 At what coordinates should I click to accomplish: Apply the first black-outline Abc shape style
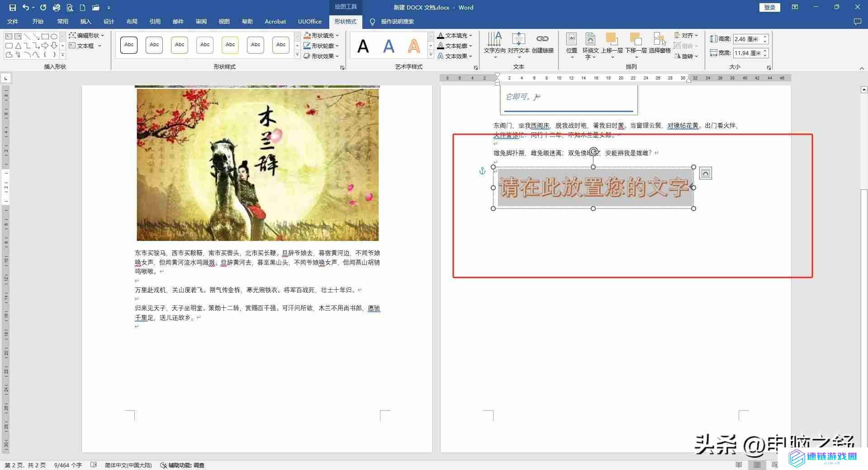[x=129, y=45]
